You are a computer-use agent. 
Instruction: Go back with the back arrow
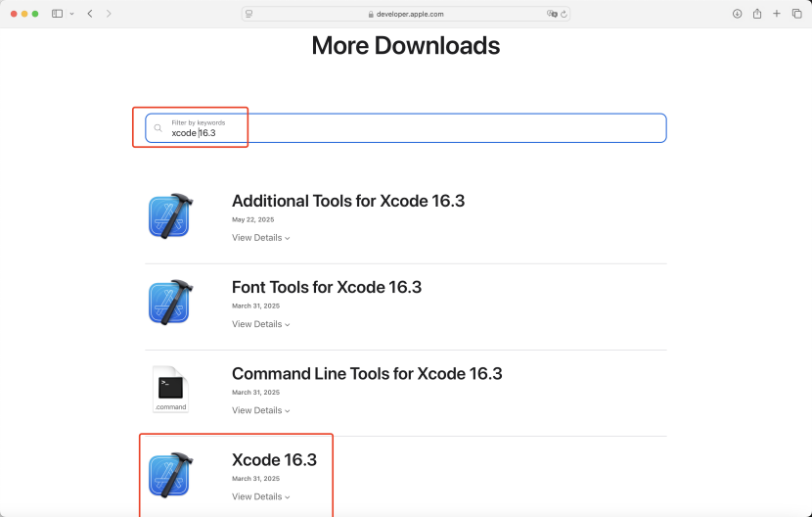(x=90, y=14)
